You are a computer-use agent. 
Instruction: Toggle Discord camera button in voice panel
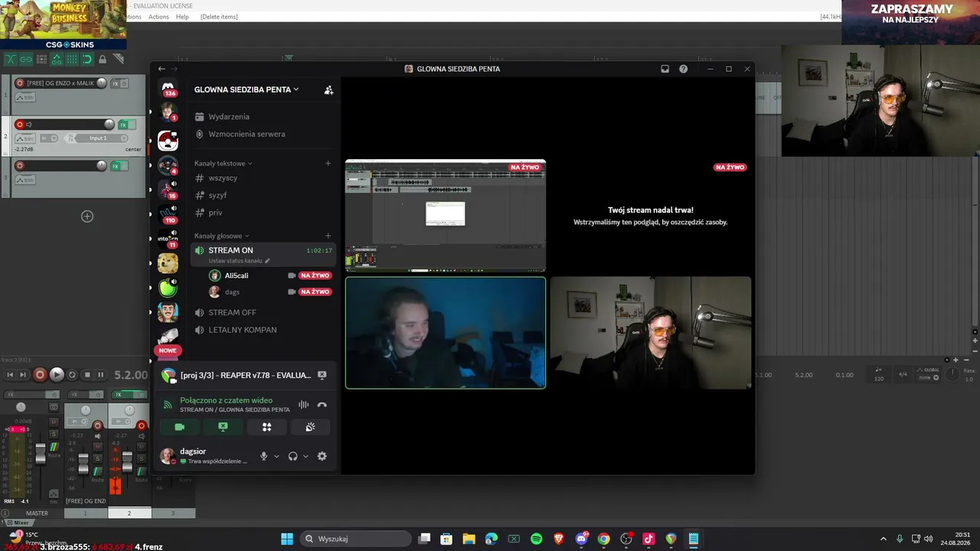180,427
